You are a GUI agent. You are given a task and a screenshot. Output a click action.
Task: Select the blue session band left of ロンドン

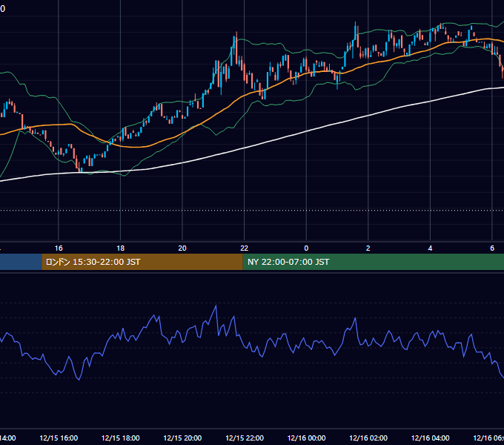[21, 262]
